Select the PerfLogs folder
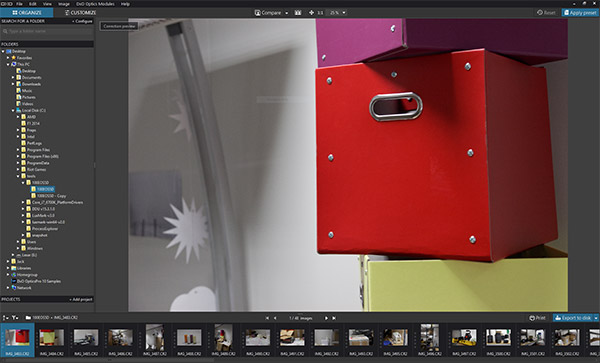 click(x=31, y=143)
